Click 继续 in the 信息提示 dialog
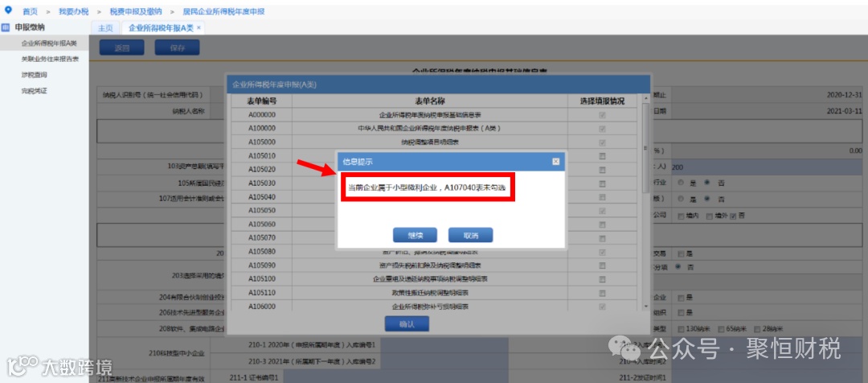 click(x=415, y=235)
